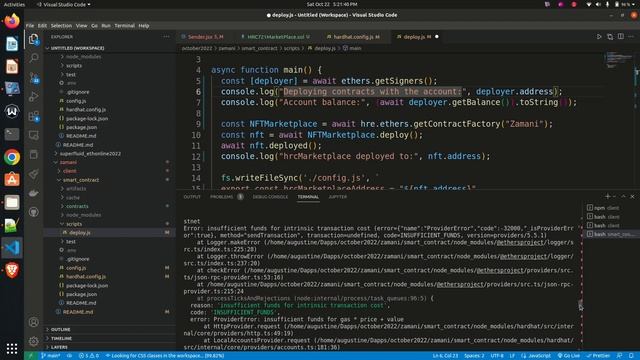Viewport: 640px width, 360px height.
Task: Open the launch profile dropdown beside new terminal
Action: point(614,197)
